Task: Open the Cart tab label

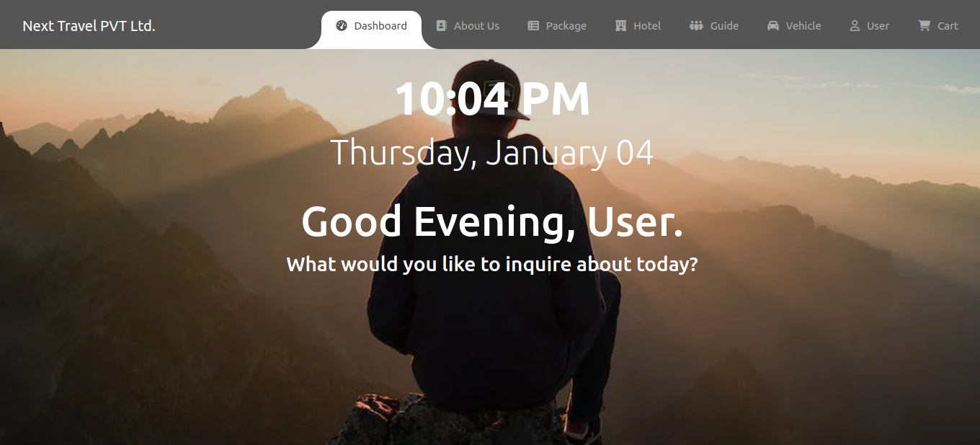Action: (x=948, y=26)
